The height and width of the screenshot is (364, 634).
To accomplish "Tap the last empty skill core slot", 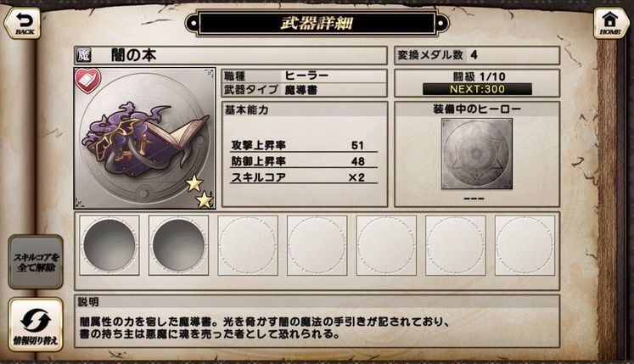I will [525, 245].
